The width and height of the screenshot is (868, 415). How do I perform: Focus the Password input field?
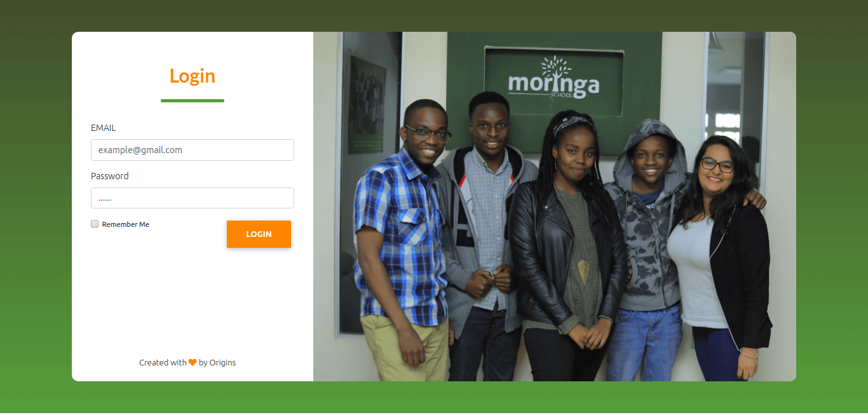pyautogui.click(x=193, y=198)
